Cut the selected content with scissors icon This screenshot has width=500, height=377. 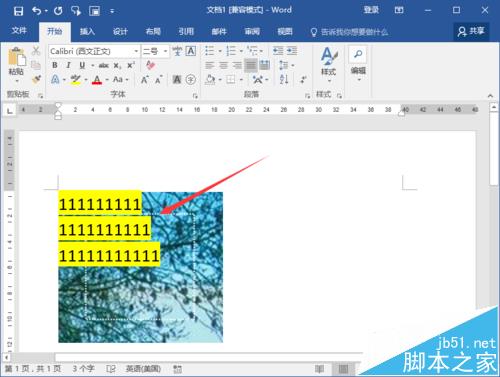point(36,51)
